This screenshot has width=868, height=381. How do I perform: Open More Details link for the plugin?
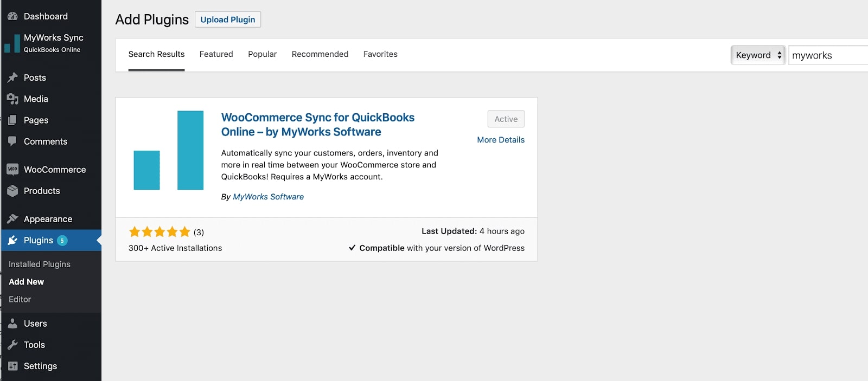500,140
